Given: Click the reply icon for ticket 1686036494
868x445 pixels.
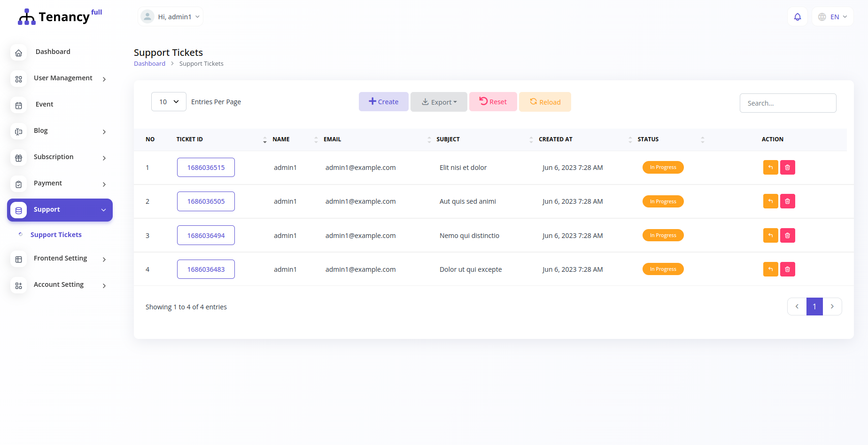Looking at the screenshot, I should 770,235.
